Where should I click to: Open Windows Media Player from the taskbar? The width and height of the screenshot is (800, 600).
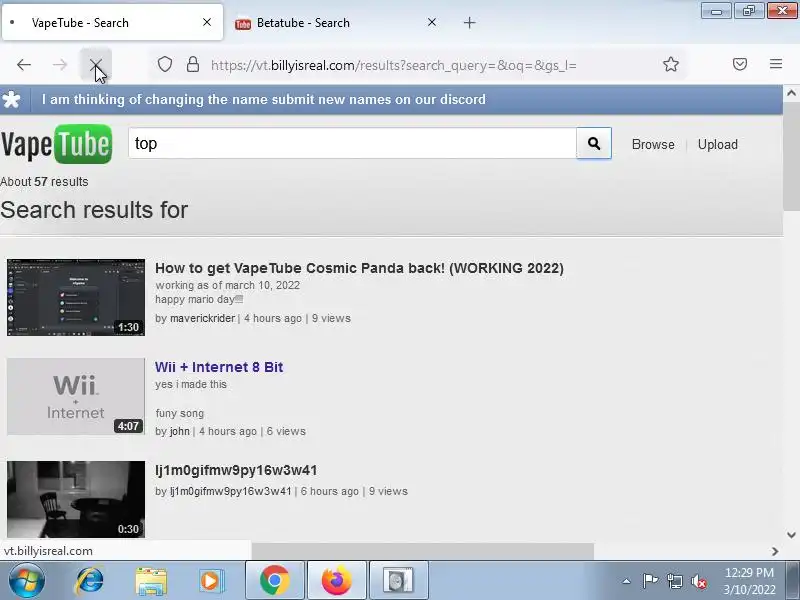(x=211, y=581)
